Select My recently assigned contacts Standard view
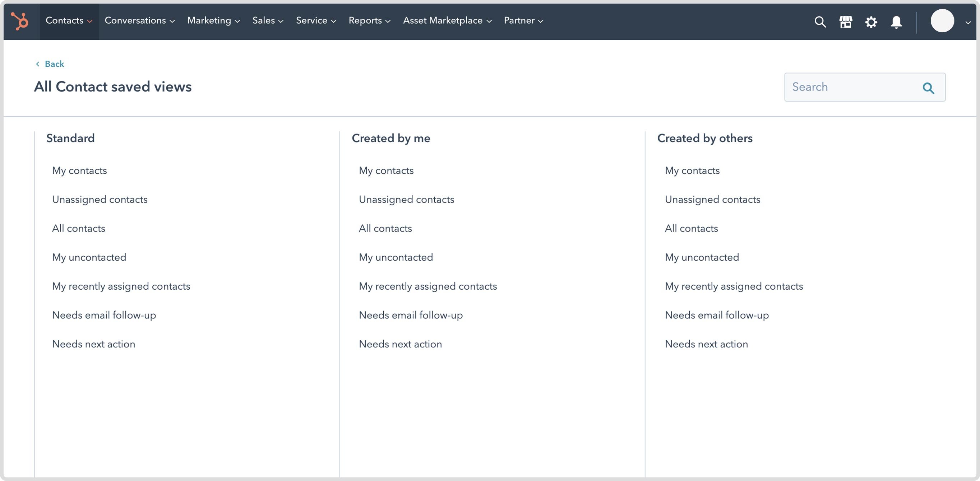Viewport: 980px width, 481px height. point(121,285)
